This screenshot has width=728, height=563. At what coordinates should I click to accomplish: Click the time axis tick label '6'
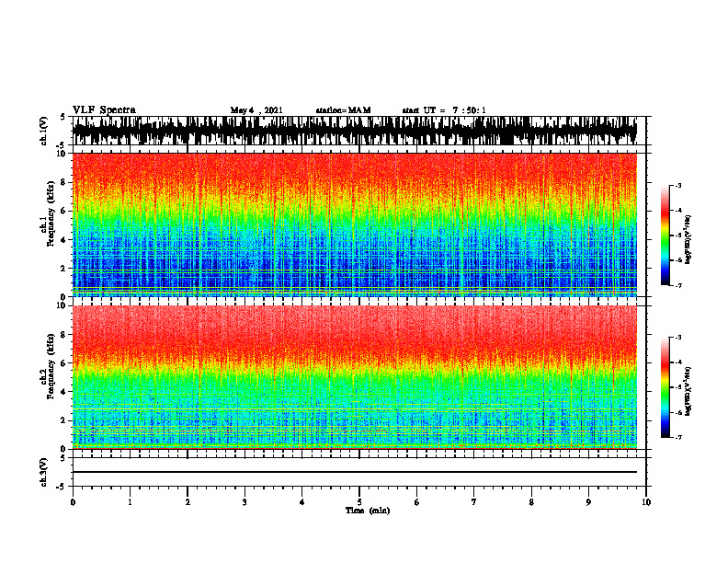coord(417,502)
